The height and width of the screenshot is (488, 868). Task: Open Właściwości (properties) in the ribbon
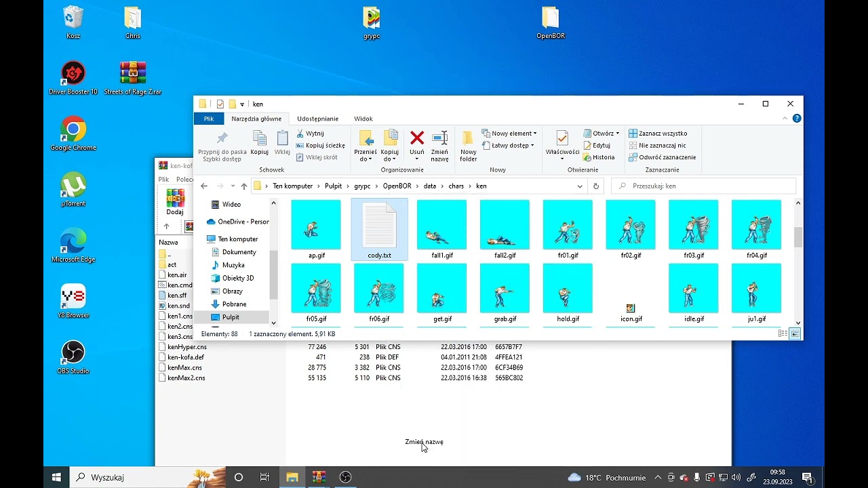[562, 143]
